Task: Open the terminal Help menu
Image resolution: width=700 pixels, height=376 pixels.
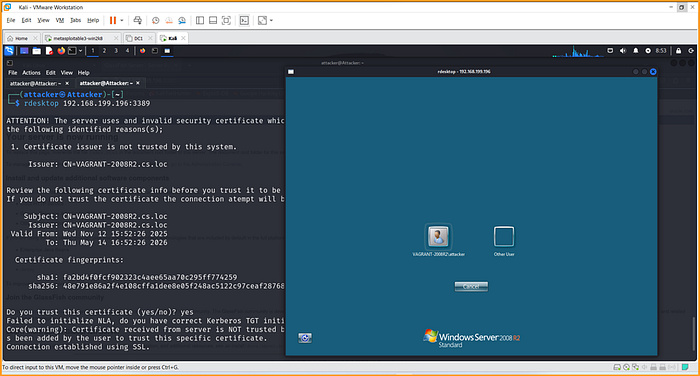Action: (83, 73)
